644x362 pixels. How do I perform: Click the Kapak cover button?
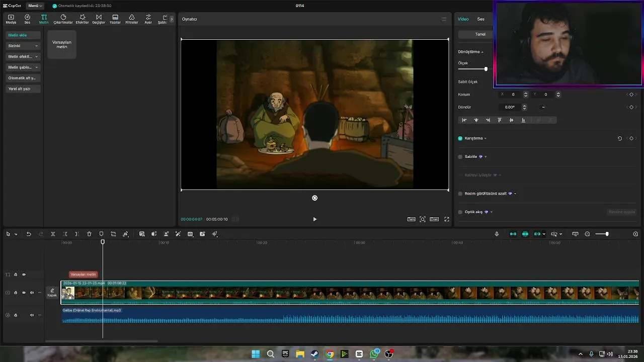pyautogui.click(x=52, y=293)
